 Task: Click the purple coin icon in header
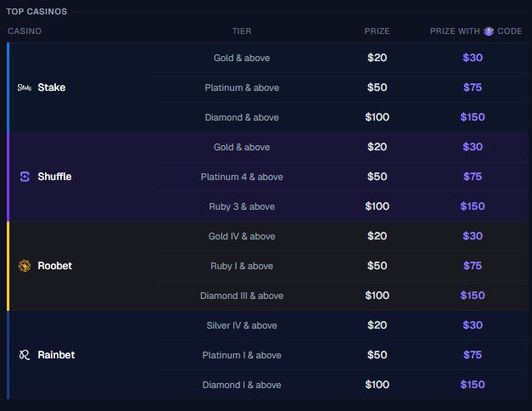489,31
